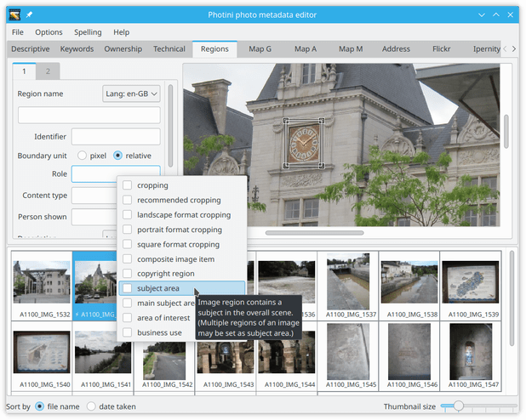Select thumbnail A1100_IMG_1541
The image size is (526, 420).
103,356
